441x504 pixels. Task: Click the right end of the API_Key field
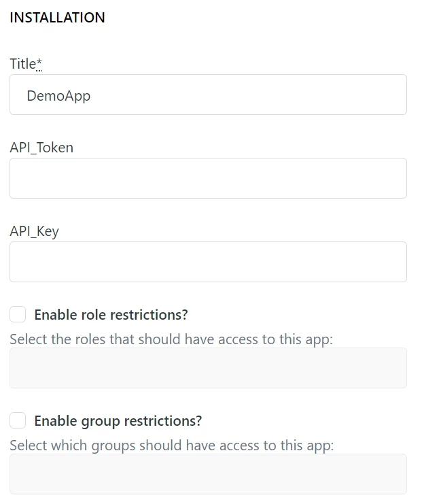[x=394, y=262]
